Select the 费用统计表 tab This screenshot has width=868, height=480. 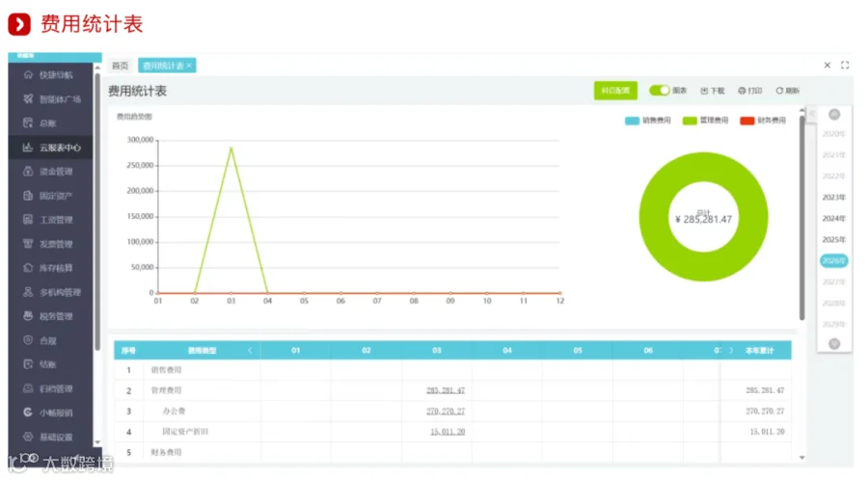[x=163, y=66]
